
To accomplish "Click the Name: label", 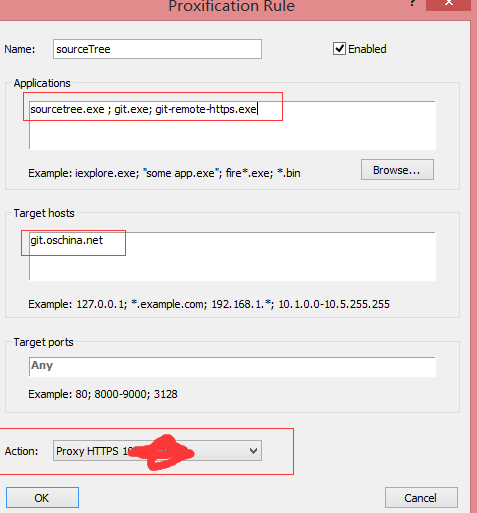I will pyautogui.click(x=20, y=49).
